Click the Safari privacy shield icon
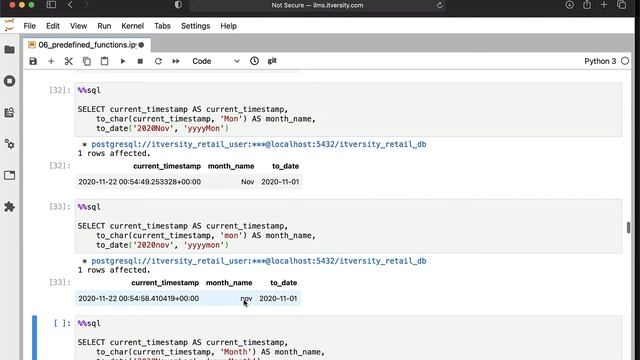Image resolution: width=640 pixels, height=360 pixels. [178, 5]
